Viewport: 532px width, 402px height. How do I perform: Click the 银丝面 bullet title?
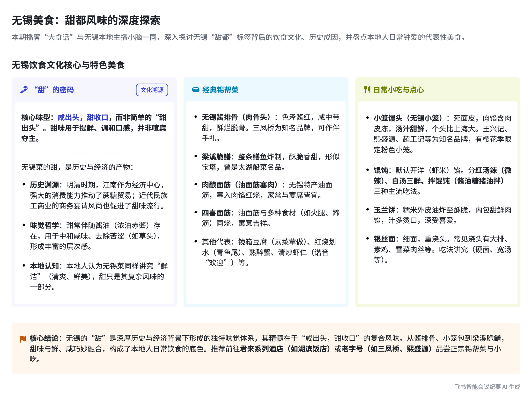click(384, 239)
